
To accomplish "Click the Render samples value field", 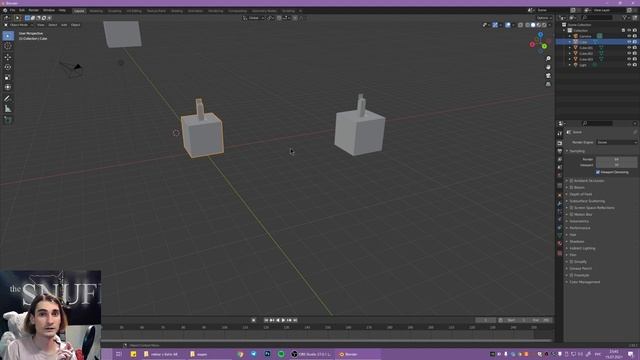I will (616, 159).
